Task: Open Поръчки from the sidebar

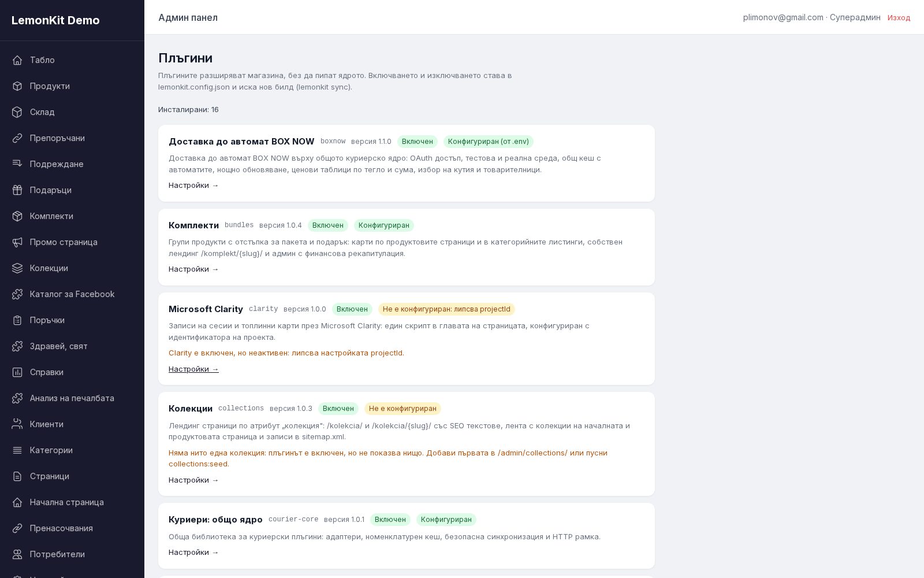Action: point(72,320)
